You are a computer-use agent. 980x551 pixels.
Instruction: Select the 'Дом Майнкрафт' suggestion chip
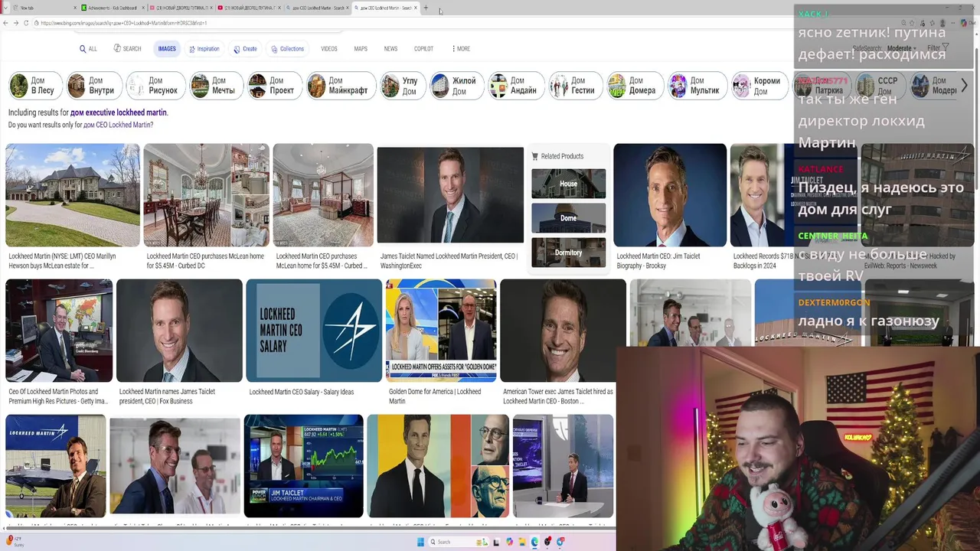(341, 86)
